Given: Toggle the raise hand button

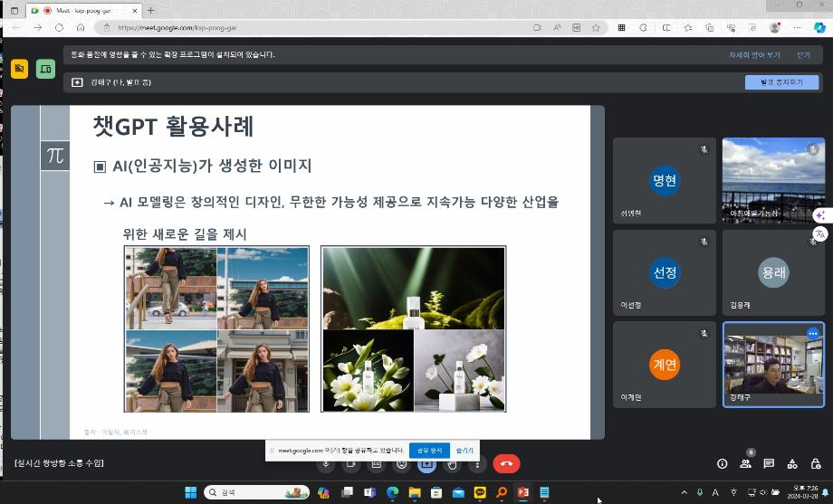Looking at the screenshot, I should point(452,464).
